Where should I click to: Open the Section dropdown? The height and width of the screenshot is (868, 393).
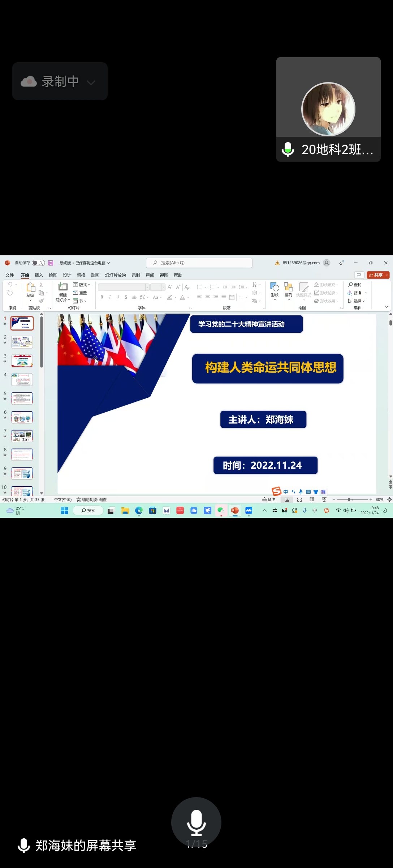[x=80, y=301]
